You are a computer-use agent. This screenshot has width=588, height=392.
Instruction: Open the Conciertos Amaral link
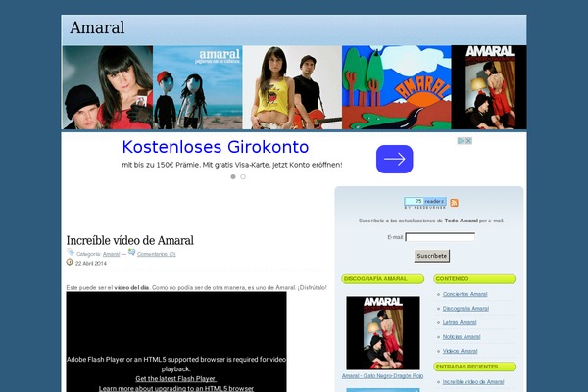pos(465,294)
